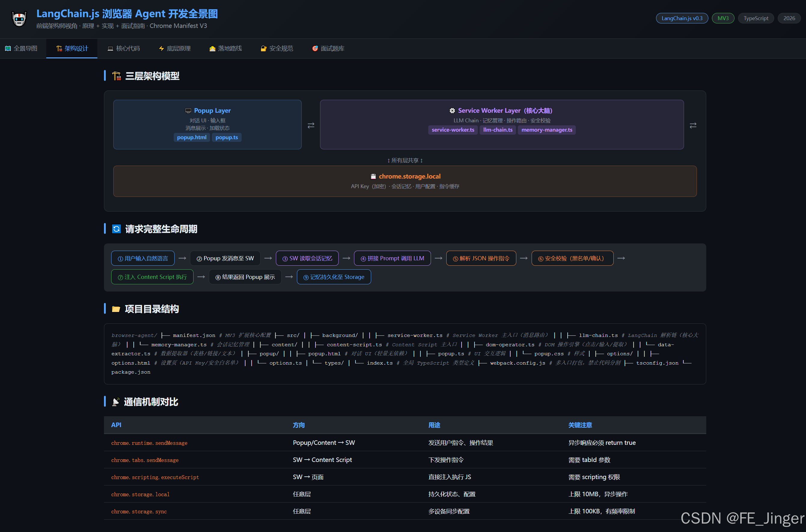
Task: Click chrome.runtime.sendMessage in the table
Action: 149,443
